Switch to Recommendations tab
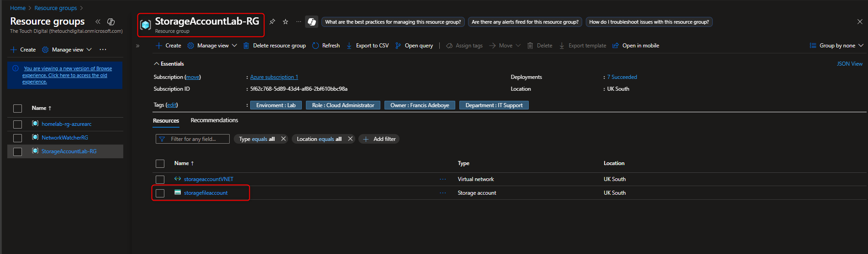Image resolution: width=868 pixels, height=254 pixels. (214, 120)
